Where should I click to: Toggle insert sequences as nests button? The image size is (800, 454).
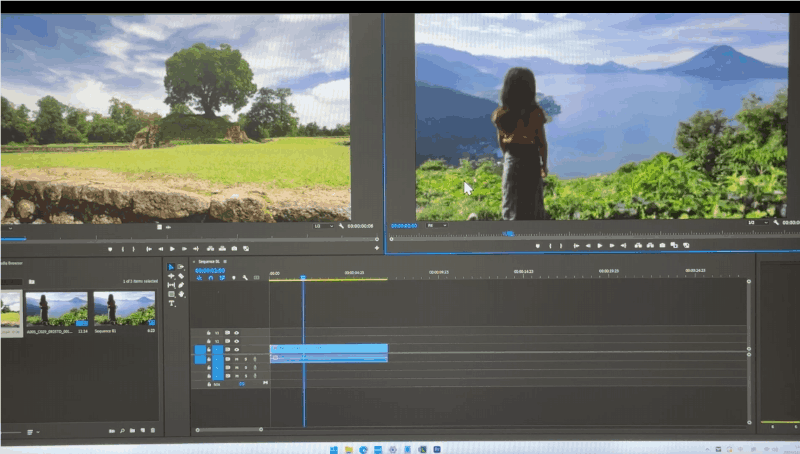199,278
